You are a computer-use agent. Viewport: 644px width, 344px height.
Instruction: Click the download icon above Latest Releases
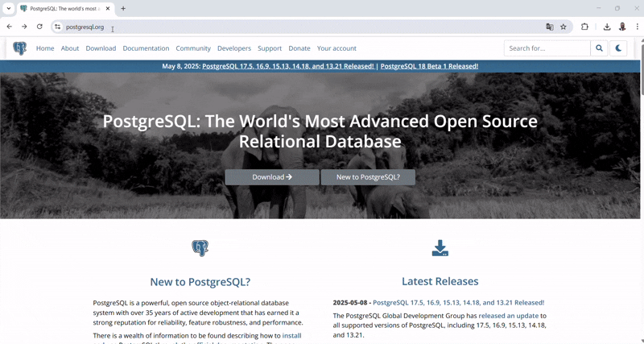coord(440,248)
